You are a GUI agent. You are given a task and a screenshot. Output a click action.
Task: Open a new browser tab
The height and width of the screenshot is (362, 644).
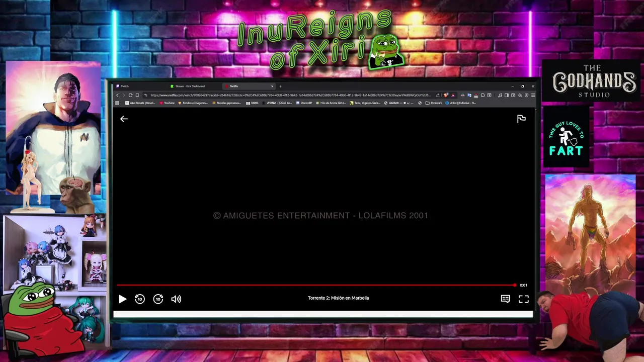tap(280, 86)
